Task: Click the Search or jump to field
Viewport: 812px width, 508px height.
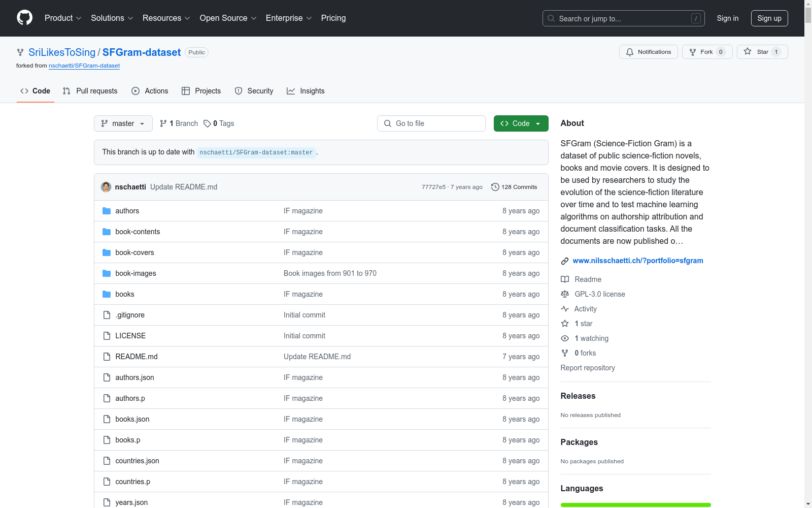Action: pos(624,18)
